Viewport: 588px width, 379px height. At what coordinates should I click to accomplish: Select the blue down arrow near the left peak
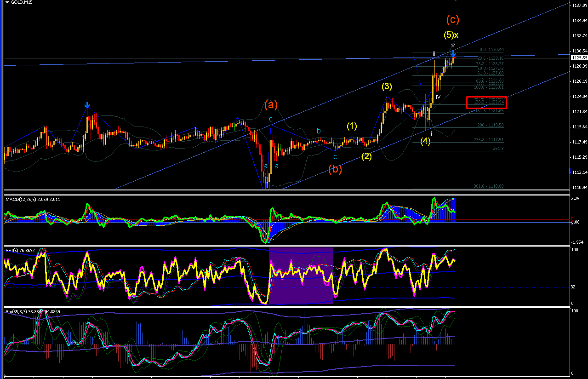[x=87, y=106]
